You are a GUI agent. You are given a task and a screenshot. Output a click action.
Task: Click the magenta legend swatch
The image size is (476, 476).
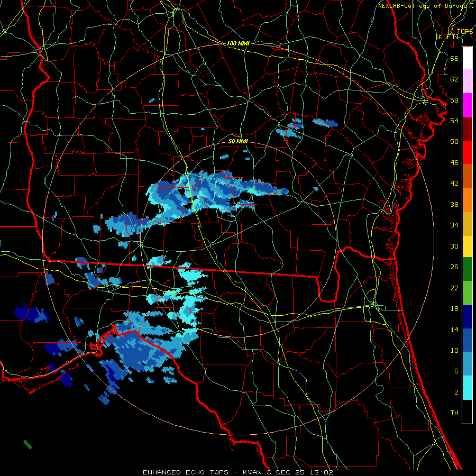pos(467,105)
